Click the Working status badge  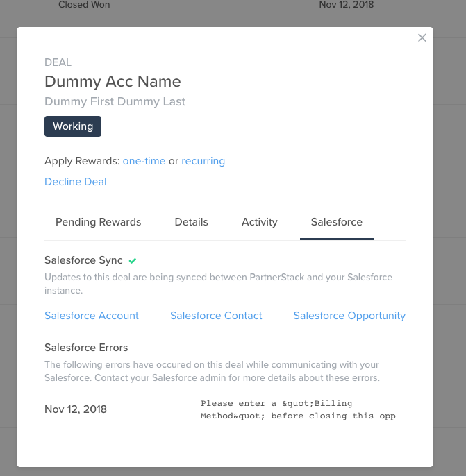(x=73, y=126)
